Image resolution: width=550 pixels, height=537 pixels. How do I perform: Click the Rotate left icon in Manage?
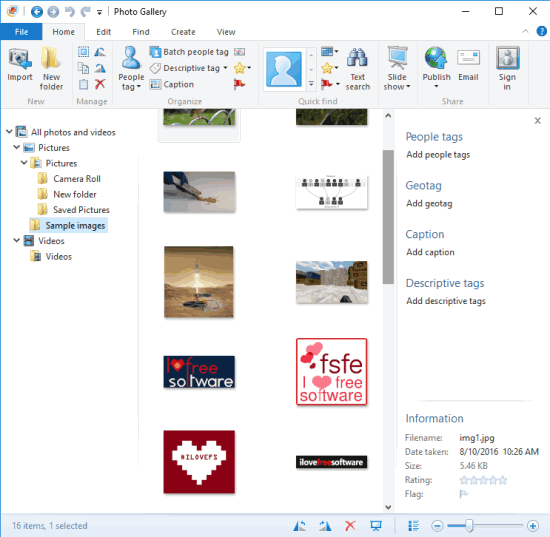point(100,52)
